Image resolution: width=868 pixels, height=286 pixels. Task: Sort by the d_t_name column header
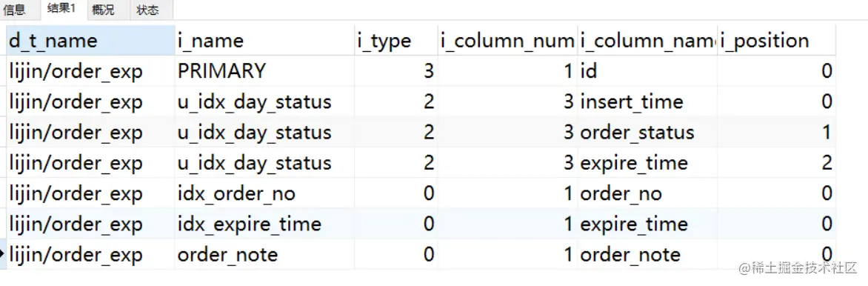click(x=90, y=41)
